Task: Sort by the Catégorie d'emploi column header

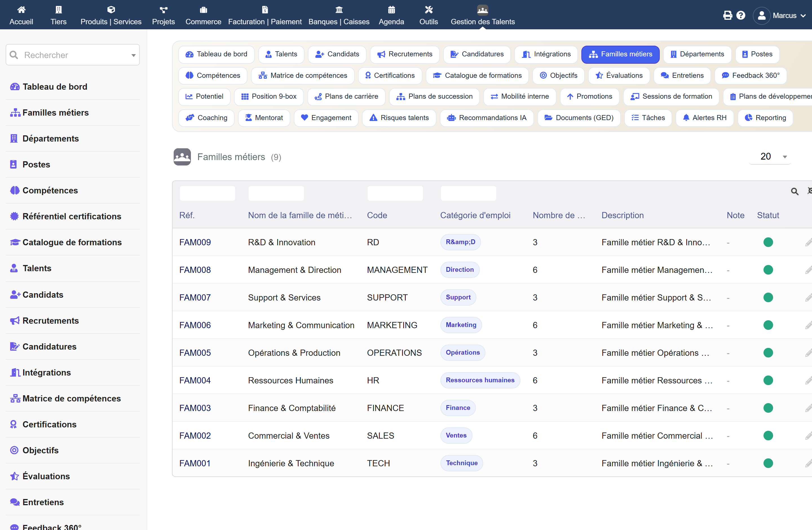Action: point(475,216)
